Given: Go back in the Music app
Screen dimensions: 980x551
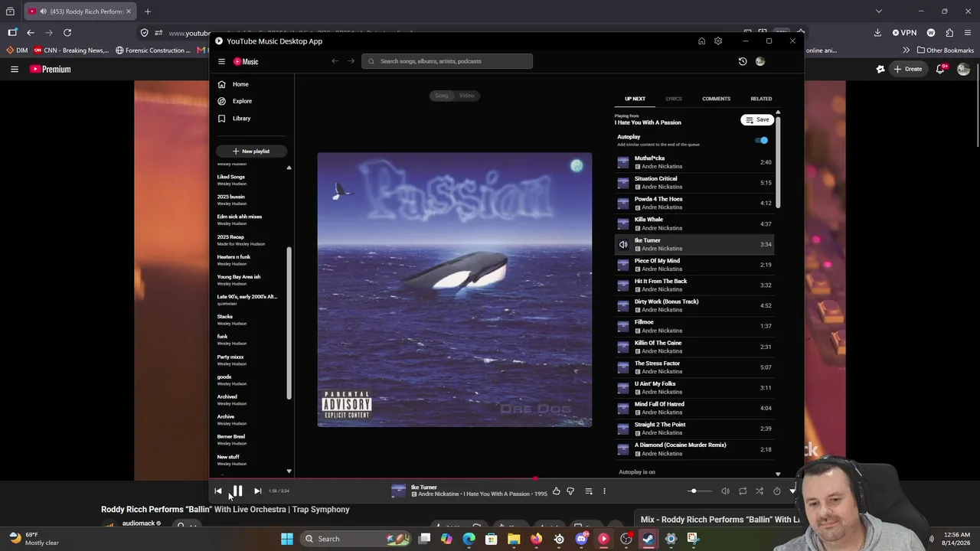Looking at the screenshot, I should coord(335,61).
